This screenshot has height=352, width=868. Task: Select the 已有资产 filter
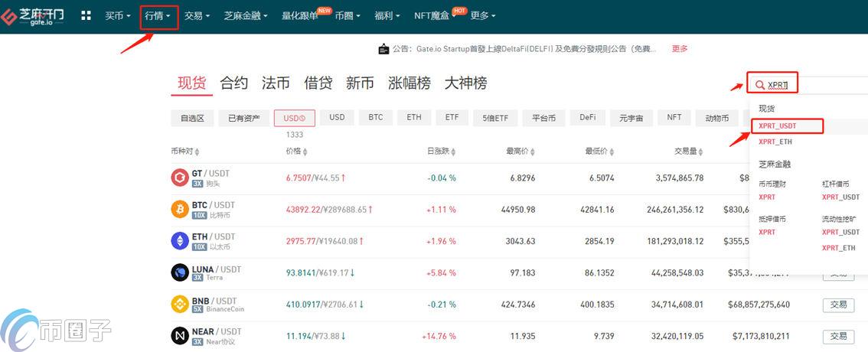click(x=243, y=119)
